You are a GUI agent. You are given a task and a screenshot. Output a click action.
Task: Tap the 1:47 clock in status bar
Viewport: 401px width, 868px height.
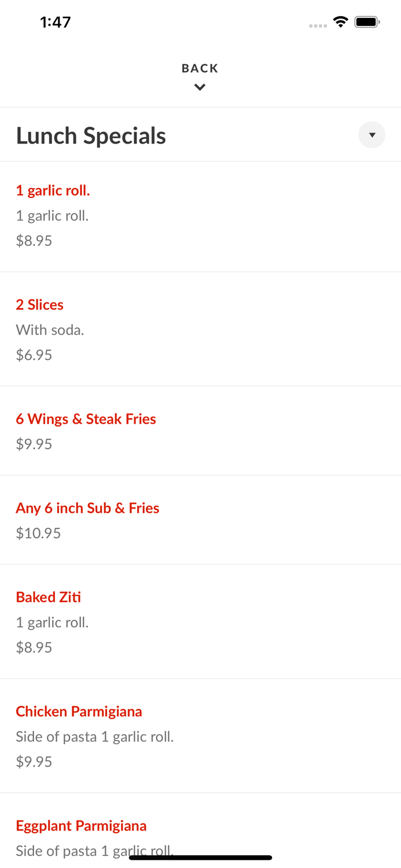tap(56, 22)
